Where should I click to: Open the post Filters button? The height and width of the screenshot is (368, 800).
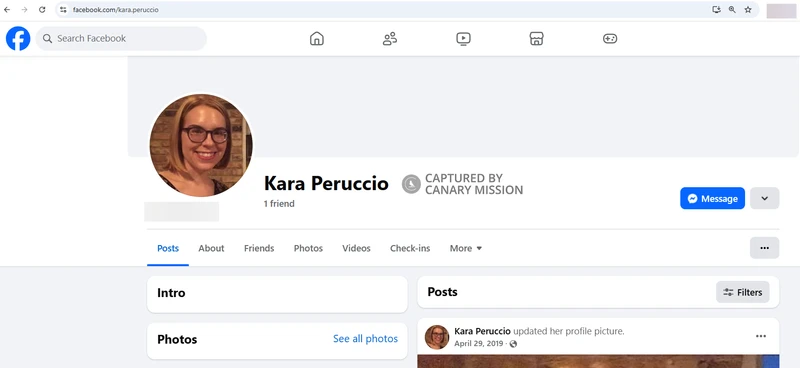tap(742, 292)
